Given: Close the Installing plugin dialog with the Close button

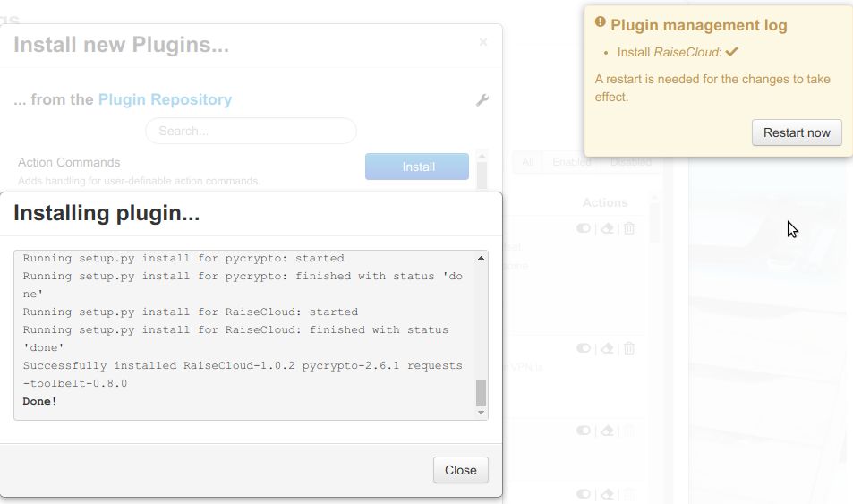Looking at the screenshot, I should click(461, 470).
